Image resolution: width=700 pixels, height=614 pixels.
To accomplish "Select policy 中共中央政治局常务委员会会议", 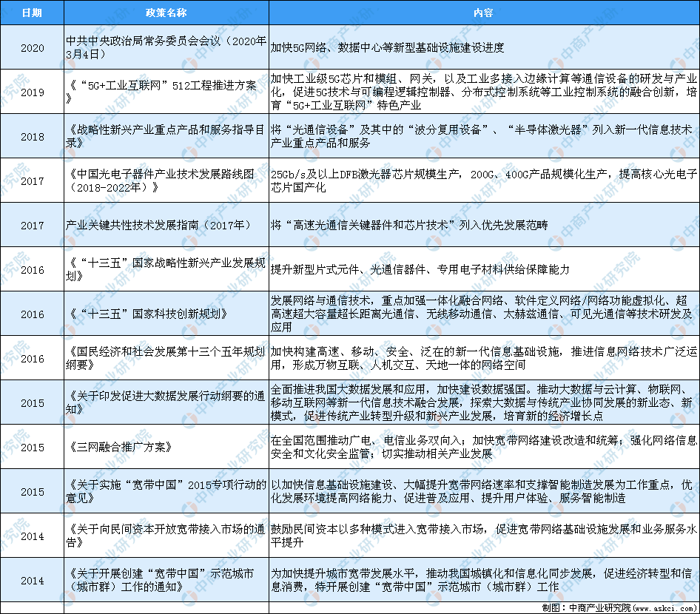I will pos(166,47).
